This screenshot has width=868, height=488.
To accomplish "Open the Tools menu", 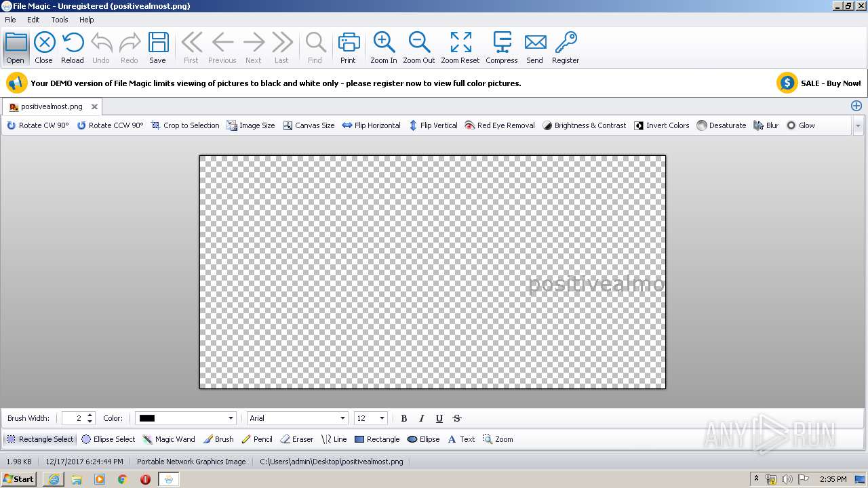I will [60, 20].
